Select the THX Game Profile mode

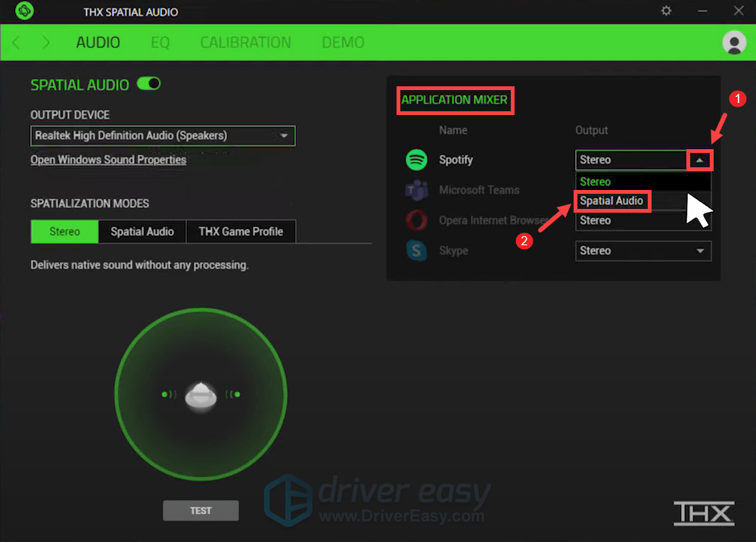(x=241, y=231)
